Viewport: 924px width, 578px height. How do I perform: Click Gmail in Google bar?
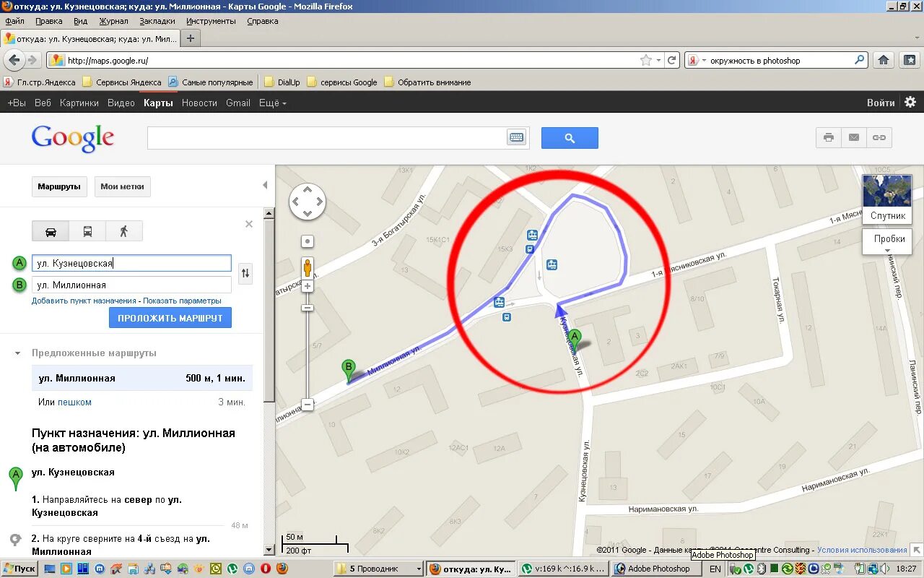238,103
